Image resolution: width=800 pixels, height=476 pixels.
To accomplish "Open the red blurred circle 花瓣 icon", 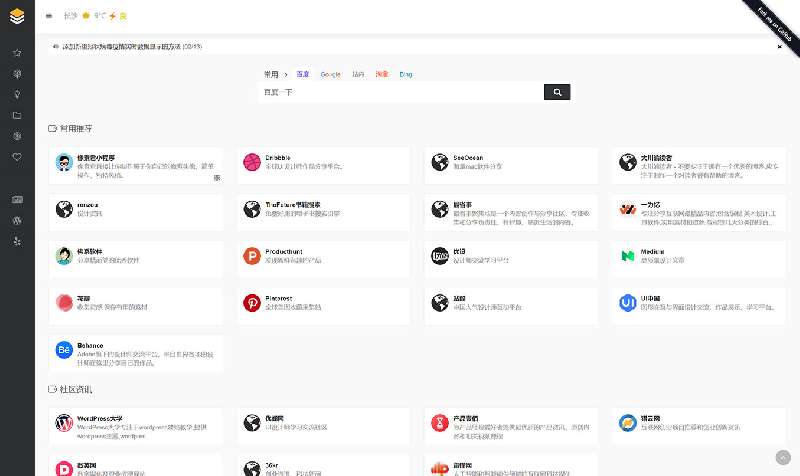I will coord(64,303).
